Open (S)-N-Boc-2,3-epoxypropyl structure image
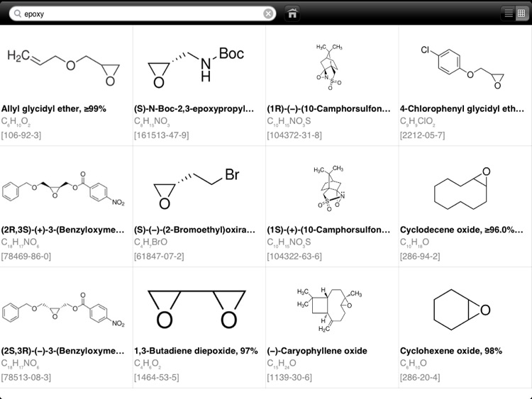This screenshot has width=532, height=399. pos(196,67)
